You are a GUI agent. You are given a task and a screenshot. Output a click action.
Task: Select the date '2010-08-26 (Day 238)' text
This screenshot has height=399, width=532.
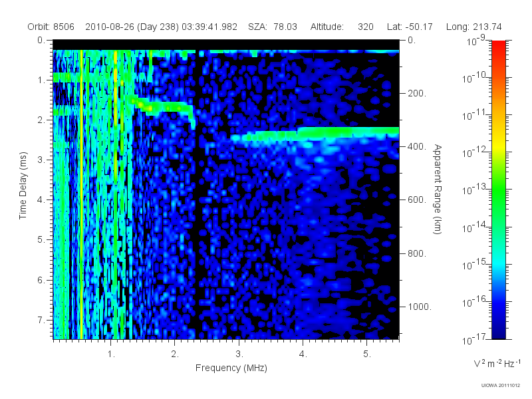point(132,27)
